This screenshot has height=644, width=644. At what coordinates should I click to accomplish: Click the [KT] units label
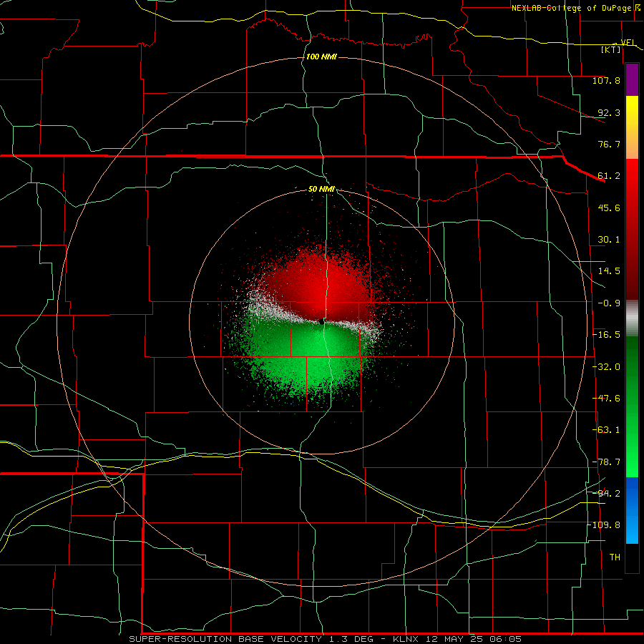[x=611, y=49]
